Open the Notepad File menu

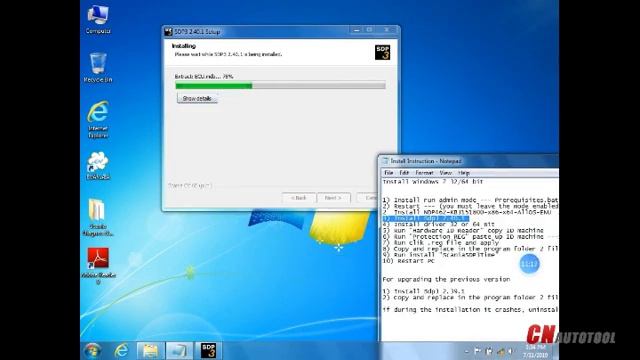(389, 173)
